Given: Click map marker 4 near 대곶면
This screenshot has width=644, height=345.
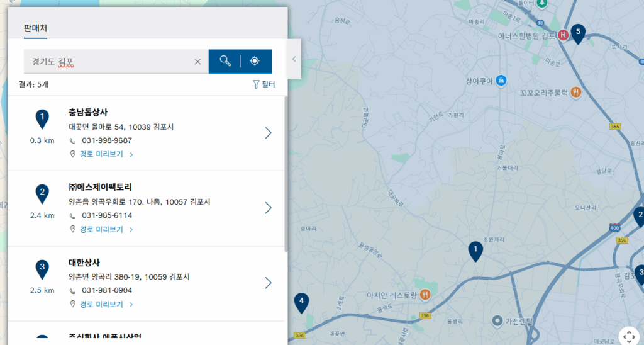Looking at the screenshot, I should [301, 303].
